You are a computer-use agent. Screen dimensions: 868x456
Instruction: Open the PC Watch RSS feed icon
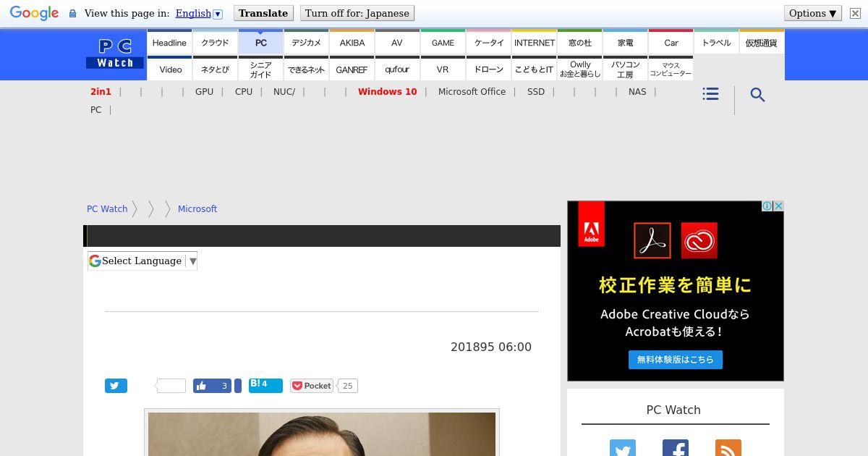(728, 448)
